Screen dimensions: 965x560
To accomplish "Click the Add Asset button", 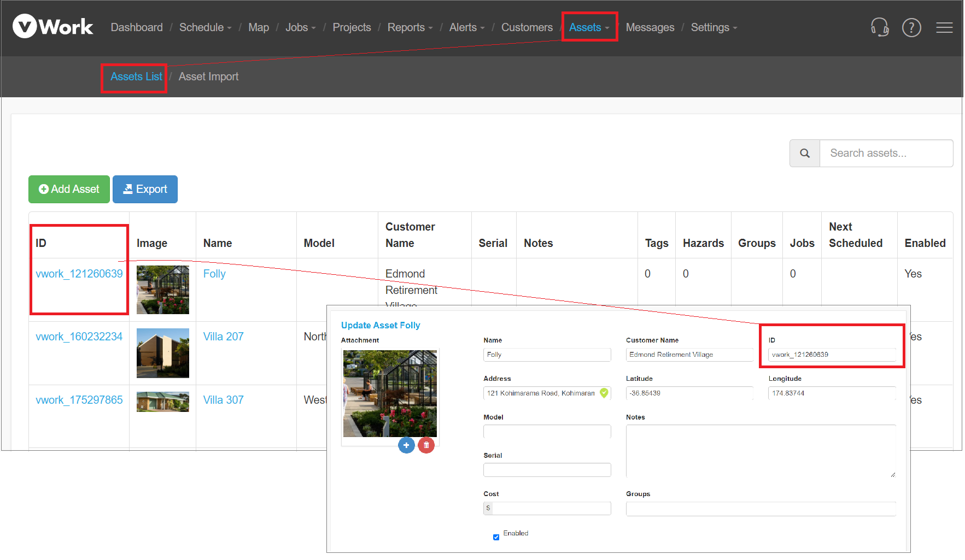I will coord(69,189).
